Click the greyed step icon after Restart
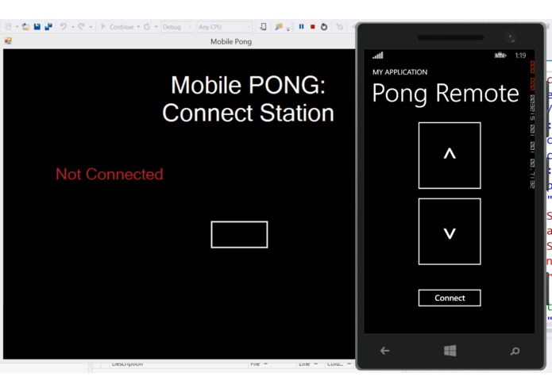The image size is (552, 392). [x=339, y=27]
